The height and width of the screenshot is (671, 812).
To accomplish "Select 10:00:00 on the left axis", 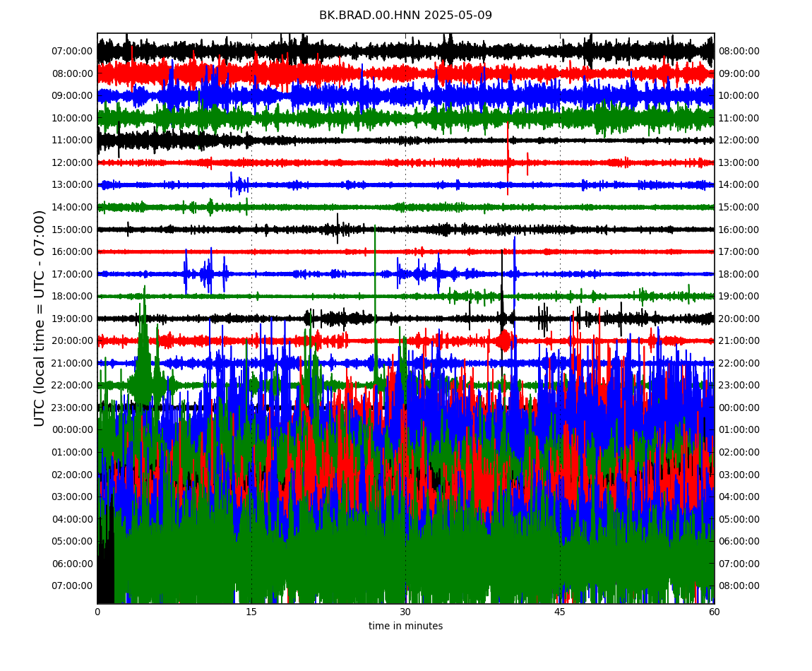I will tap(73, 118).
